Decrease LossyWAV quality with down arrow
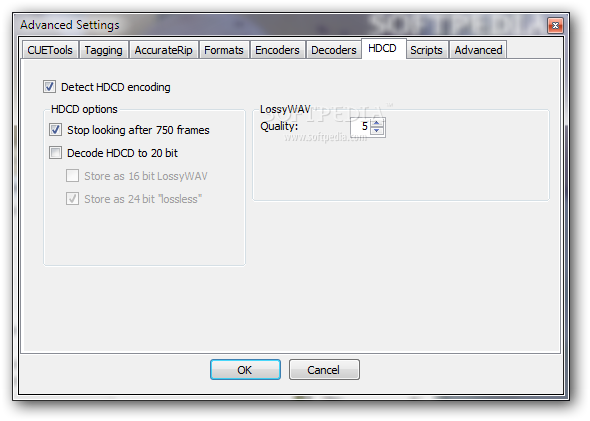590x421 pixels. [x=377, y=131]
